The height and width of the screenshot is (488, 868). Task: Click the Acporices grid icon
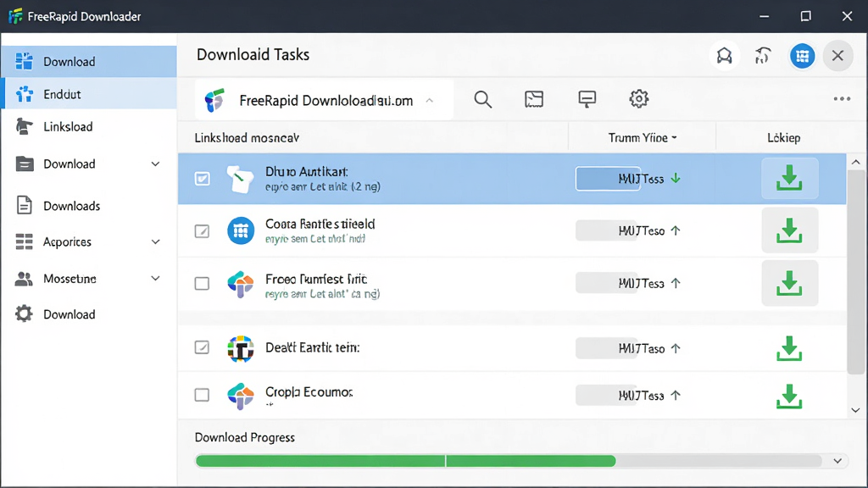pos(25,241)
